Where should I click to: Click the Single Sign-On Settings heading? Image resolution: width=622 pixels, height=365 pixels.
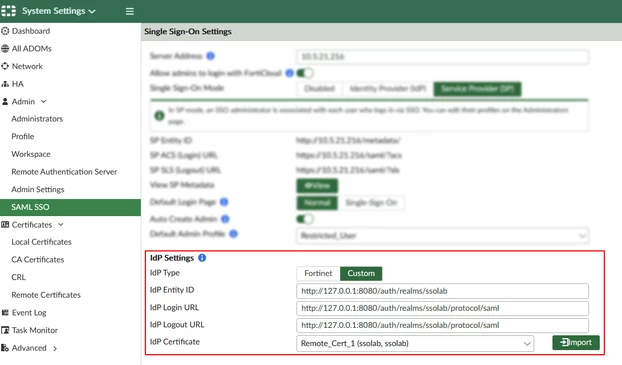[x=188, y=32]
